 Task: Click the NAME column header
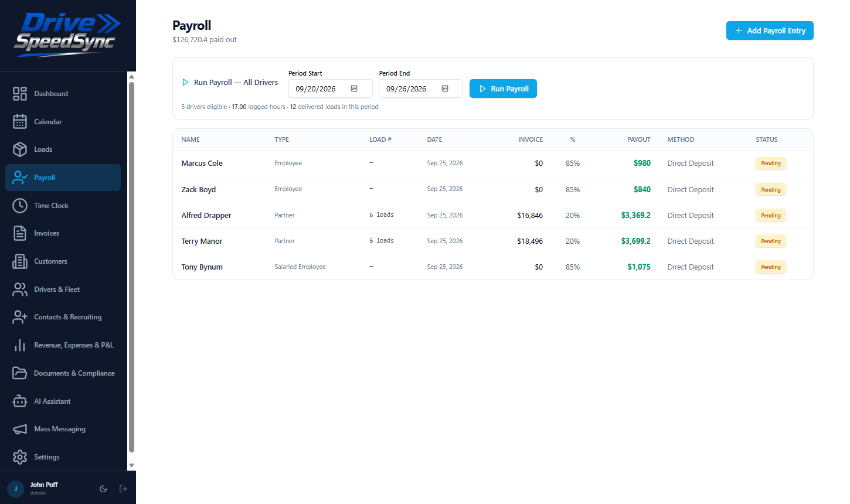tap(191, 139)
